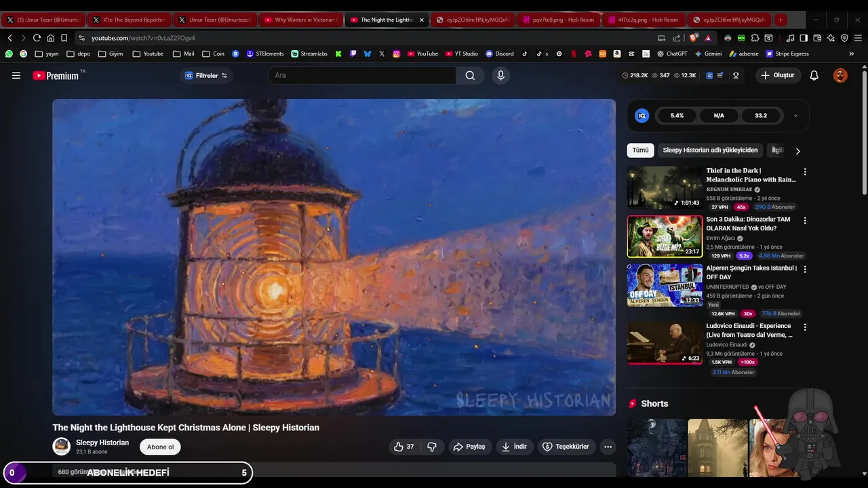Image resolution: width=868 pixels, height=488 pixels.
Task: Click the vidIQ IQ logo badge
Action: pyautogui.click(x=642, y=116)
